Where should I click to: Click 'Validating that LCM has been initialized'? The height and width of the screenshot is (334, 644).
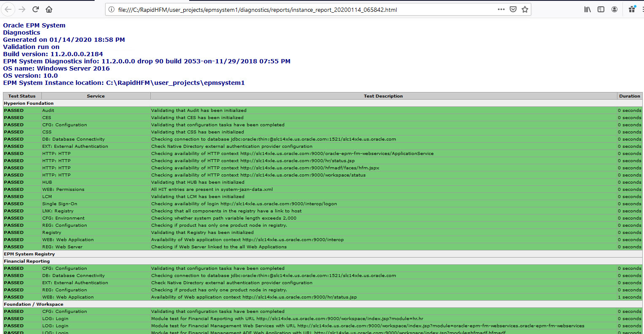pos(198,196)
